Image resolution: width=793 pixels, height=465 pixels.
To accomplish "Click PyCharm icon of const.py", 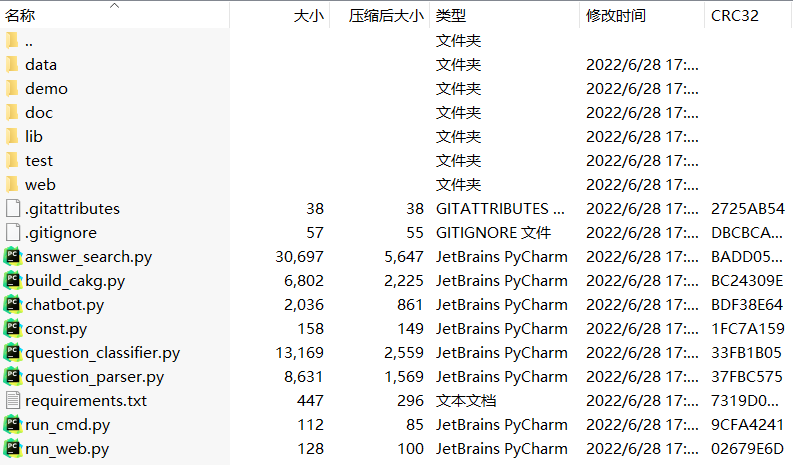I will 13,328.
